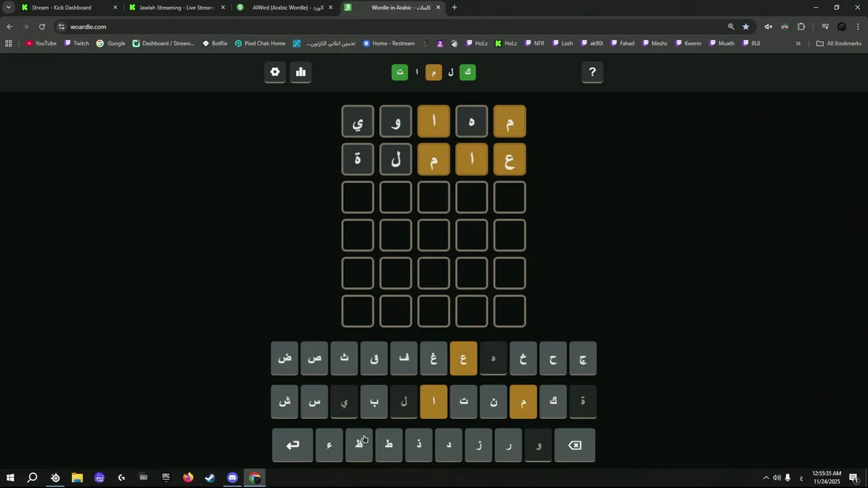Open the Kwerm bookmark
Image resolution: width=868 pixels, height=488 pixels.
(x=688, y=43)
